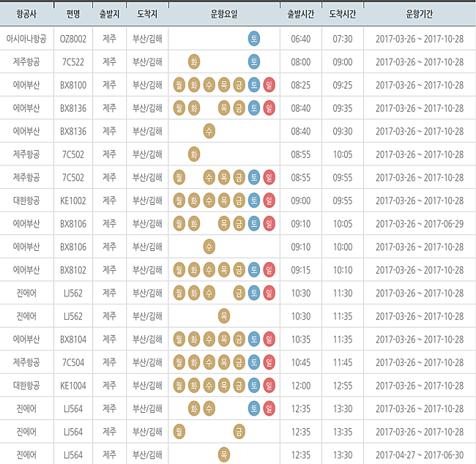
Task: Click the 08:00 departure time
Action: point(300,62)
